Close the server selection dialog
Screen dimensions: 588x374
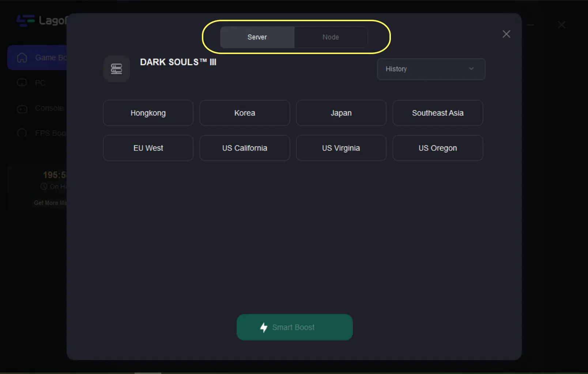[x=506, y=34]
